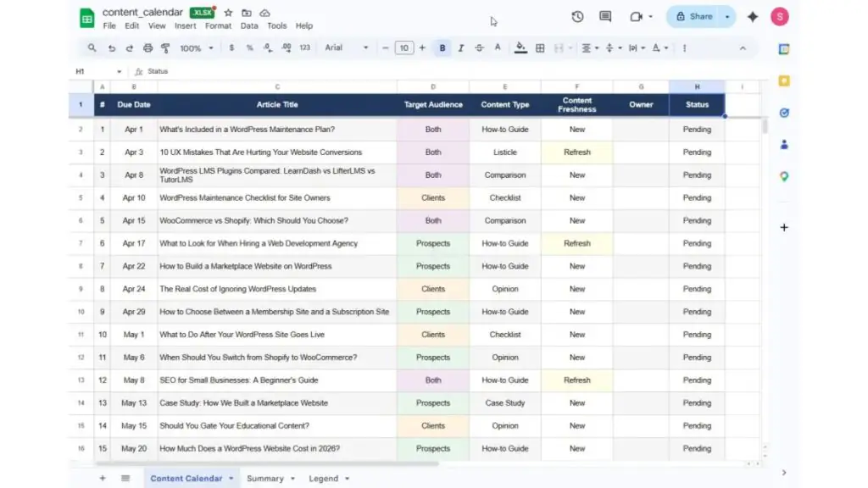Image resolution: width=868 pixels, height=488 pixels.
Task: Open the account avatar S
Action: 780,17
